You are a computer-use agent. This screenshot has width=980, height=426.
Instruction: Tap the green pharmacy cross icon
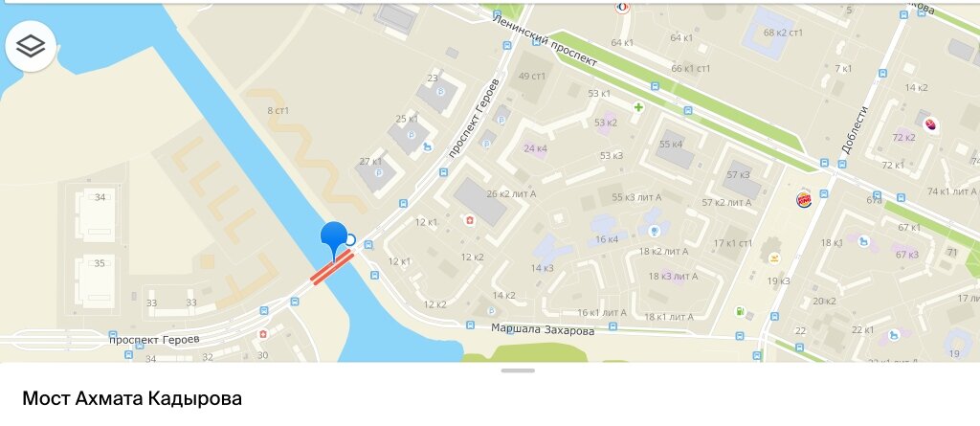coord(638,107)
